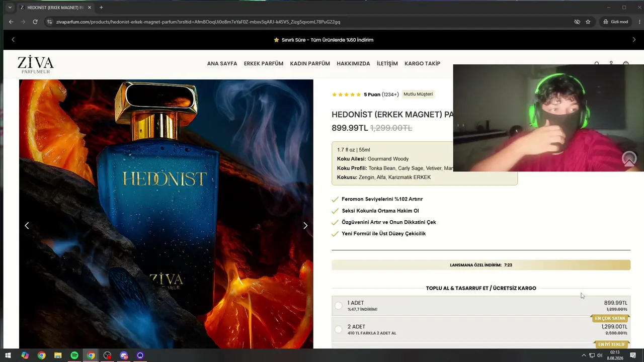The width and height of the screenshot is (644, 362).
Task: Open the purple circular app on taskbar
Action: coord(140,355)
